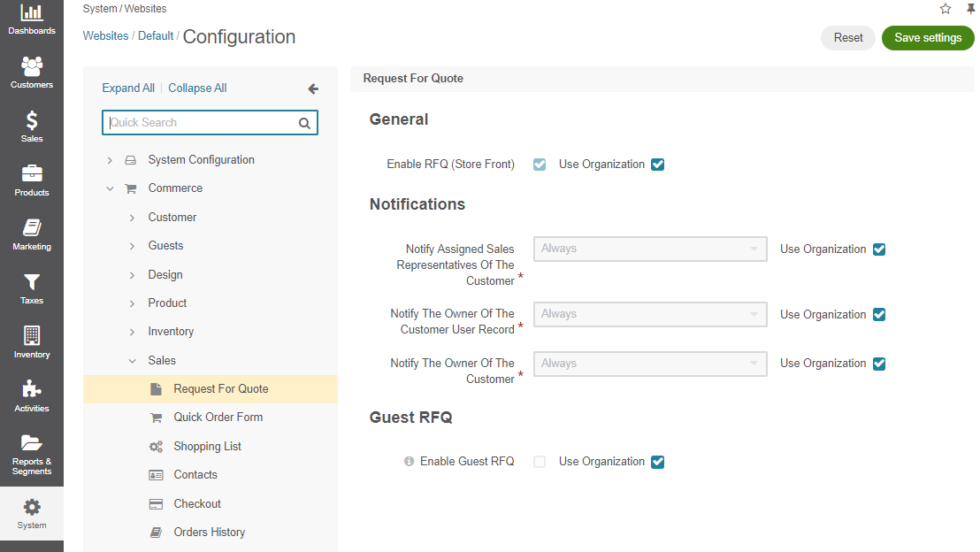Click the Contacts card icon
Image resolution: width=980 pixels, height=552 pixels.
point(157,475)
